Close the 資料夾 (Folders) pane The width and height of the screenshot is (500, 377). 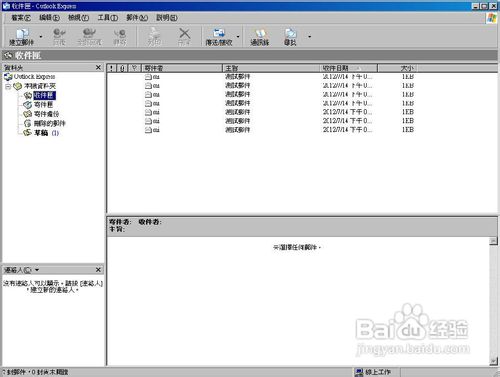(98, 68)
